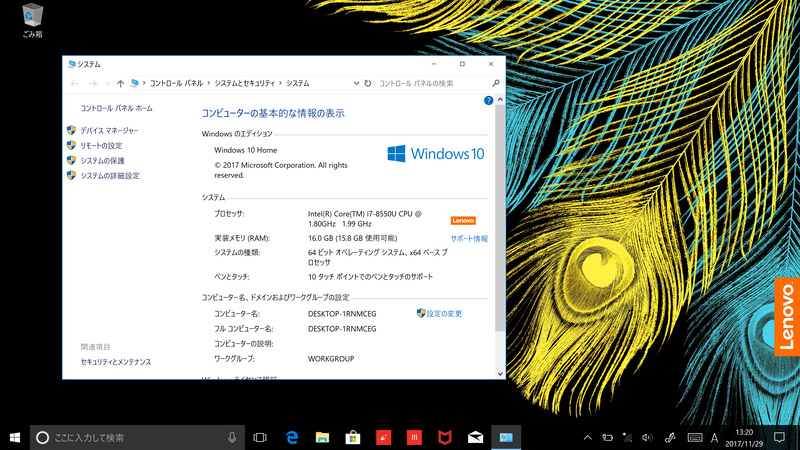Click 設定の変更 link
This screenshot has height=450, width=800.
coord(444,313)
